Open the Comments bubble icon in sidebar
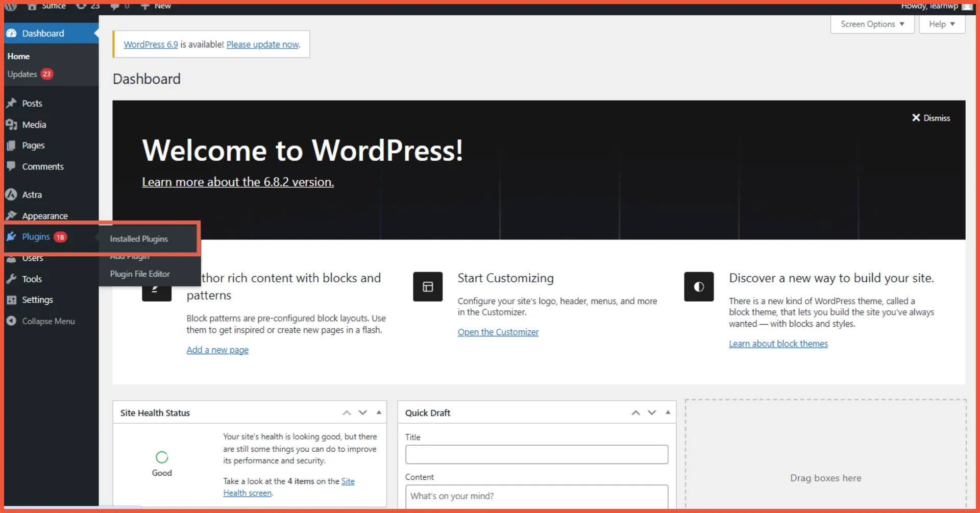This screenshot has height=513, width=980. pos(12,166)
